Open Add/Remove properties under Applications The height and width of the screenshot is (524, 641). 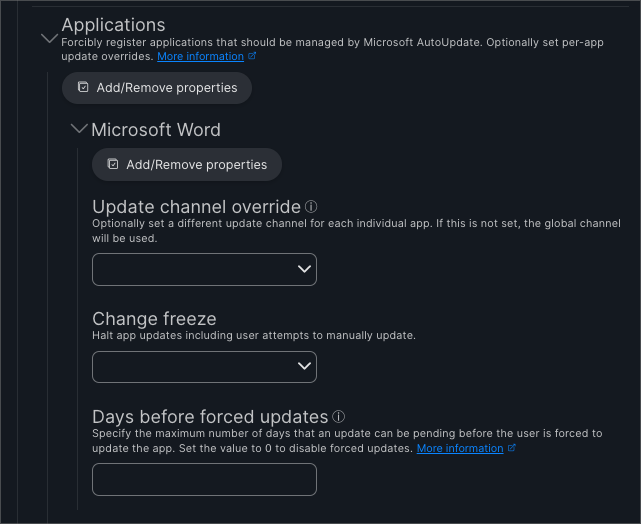point(157,88)
